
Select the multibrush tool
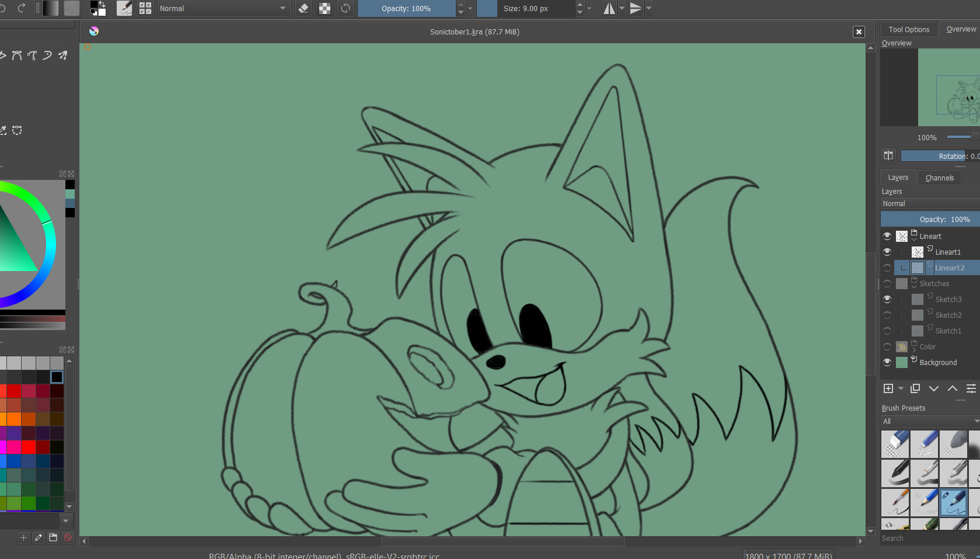click(x=62, y=55)
